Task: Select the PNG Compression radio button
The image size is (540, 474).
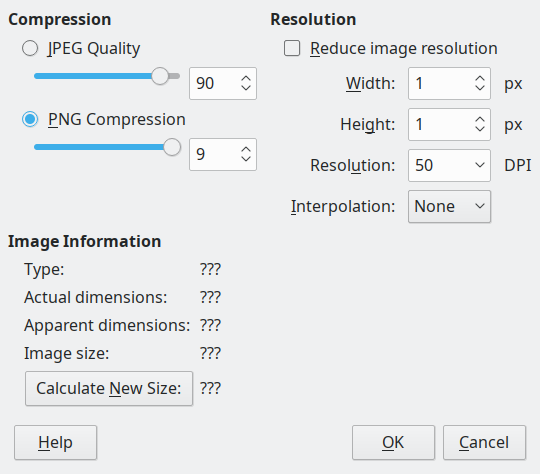Action: click(x=30, y=120)
